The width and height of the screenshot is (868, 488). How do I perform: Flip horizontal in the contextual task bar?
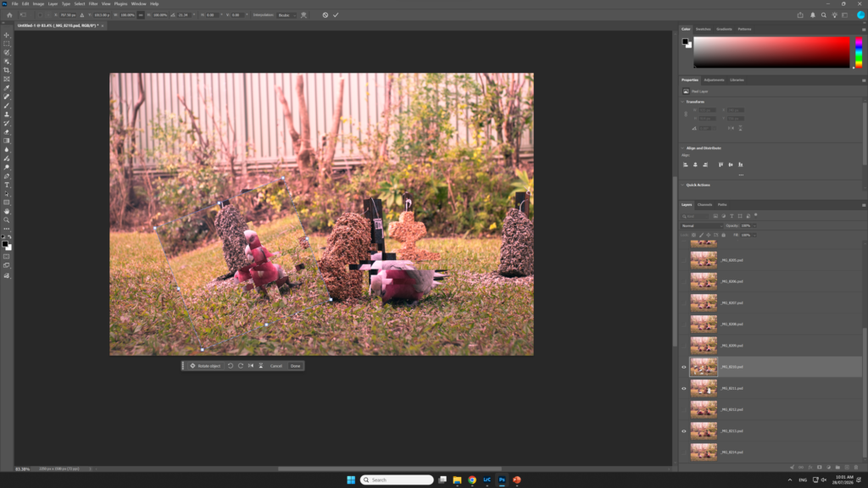point(251,366)
